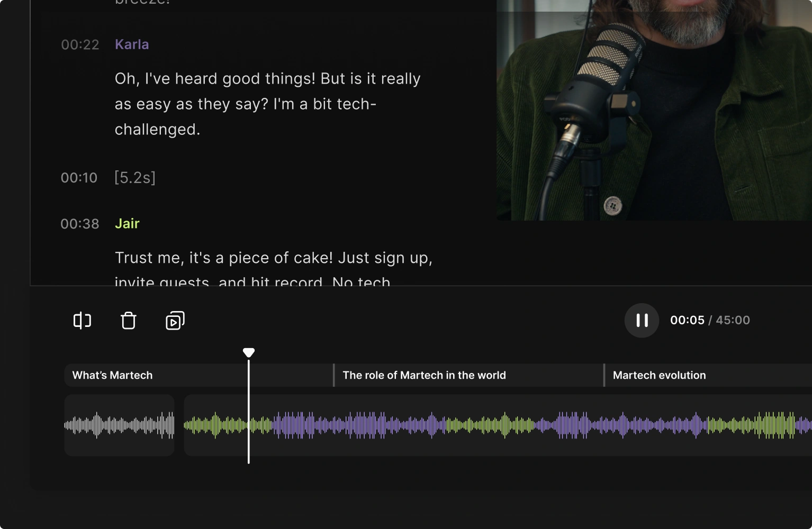Select the "What's Martech" chapter
Screen dimensions: 812x529
tap(112, 375)
